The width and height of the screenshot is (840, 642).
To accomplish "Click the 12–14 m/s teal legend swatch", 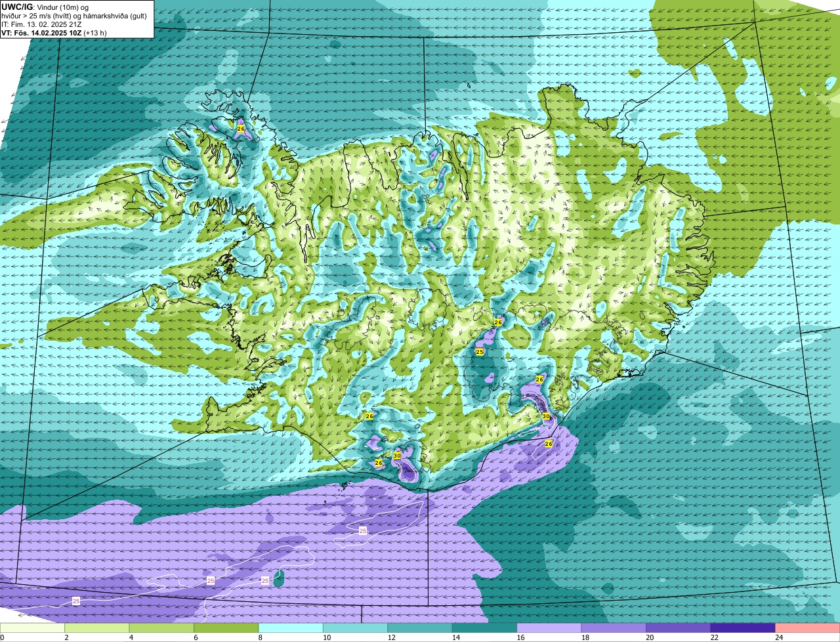I will click(x=420, y=628).
